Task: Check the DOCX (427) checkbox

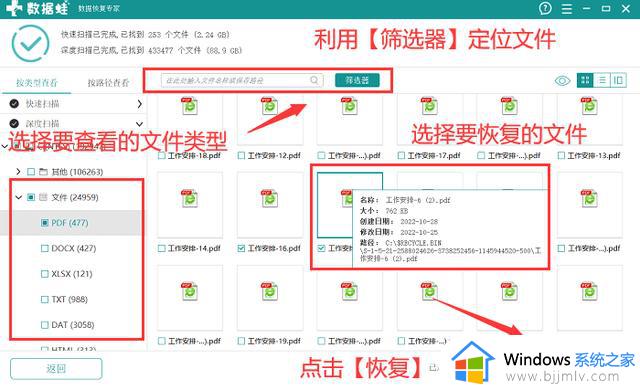Action: pos(45,248)
